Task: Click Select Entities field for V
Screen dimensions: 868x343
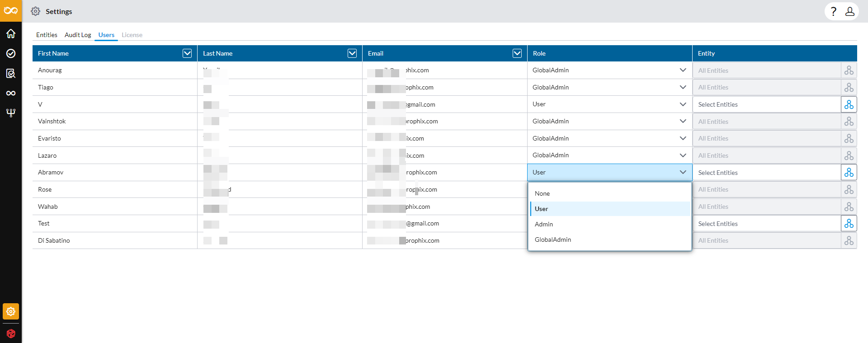Action: [x=767, y=104]
